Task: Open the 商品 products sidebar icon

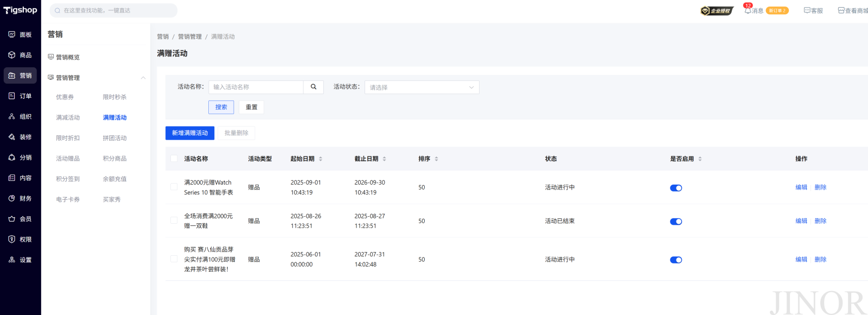Action: tap(11, 55)
